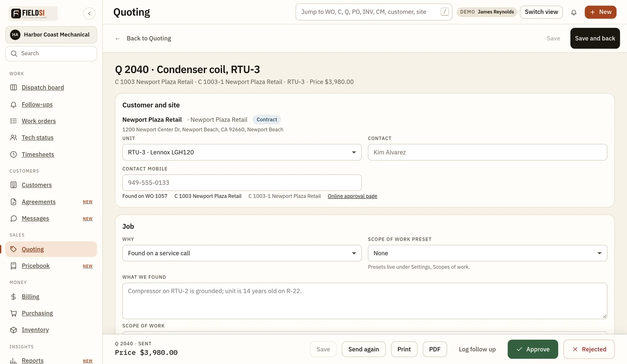This screenshot has height=364, width=627.
Task: Collapse the sidebar with chevron button
Action: click(89, 13)
